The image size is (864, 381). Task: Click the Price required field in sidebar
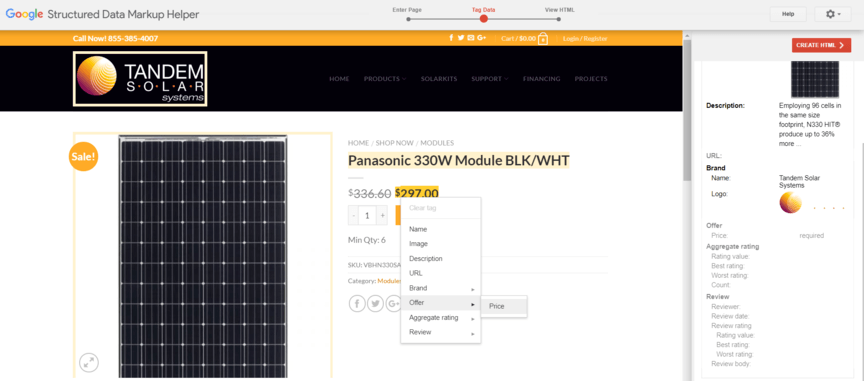pyautogui.click(x=812, y=235)
